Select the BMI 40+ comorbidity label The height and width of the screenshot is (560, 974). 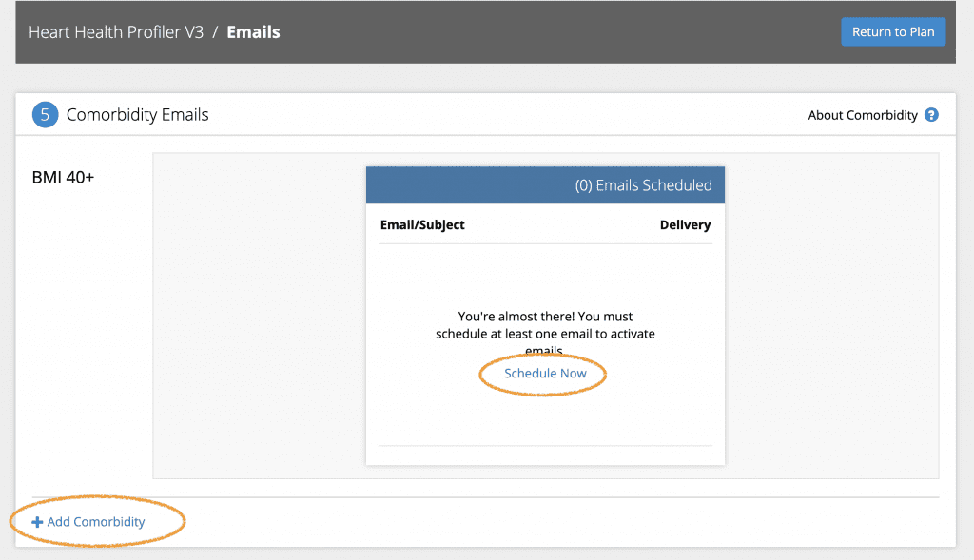coord(63,178)
